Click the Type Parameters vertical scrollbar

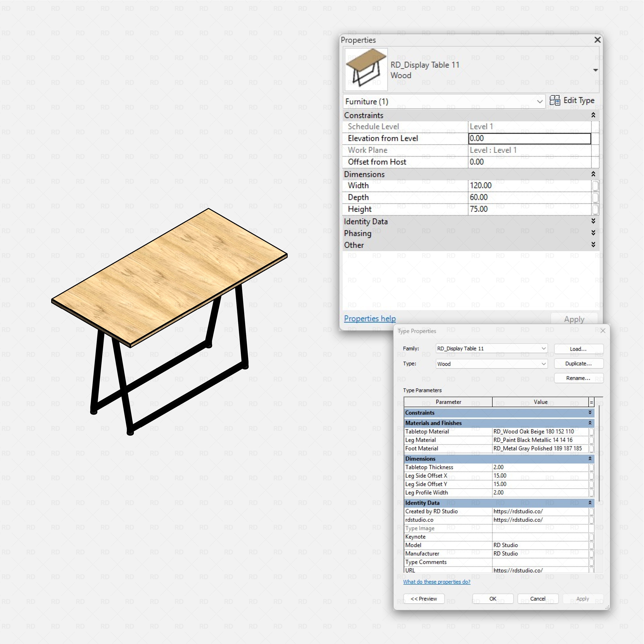click(x=599, y=454)
